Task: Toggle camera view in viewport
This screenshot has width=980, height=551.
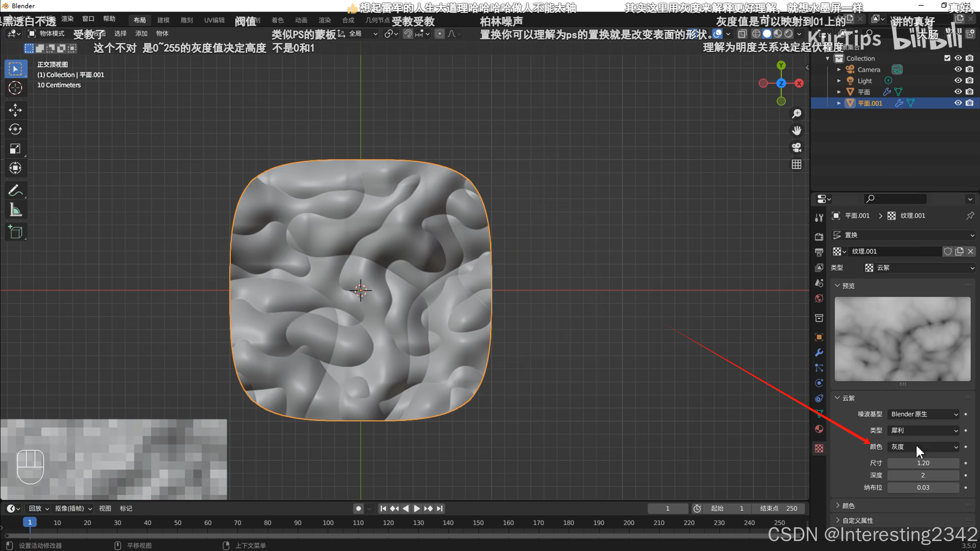Action: (797, 147)
